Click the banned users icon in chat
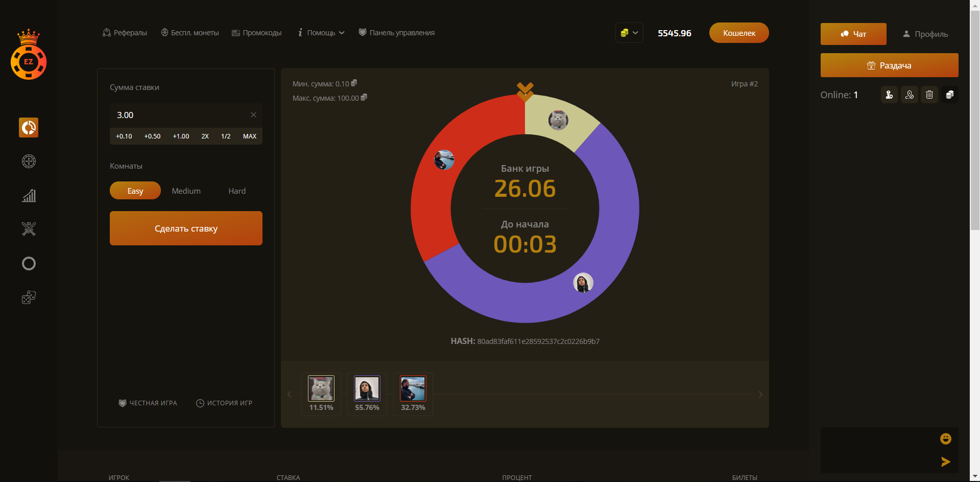Viewport: 980px width, 482px height. pyautogui.click(x=909, y=95)
